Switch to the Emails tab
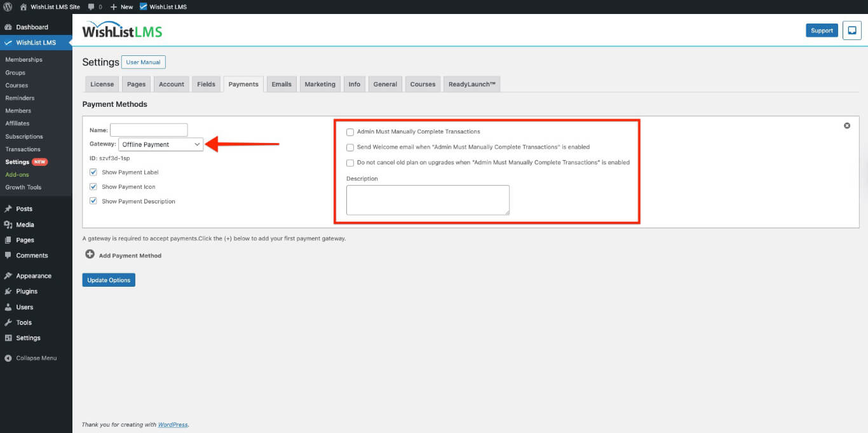 (281, 84)
